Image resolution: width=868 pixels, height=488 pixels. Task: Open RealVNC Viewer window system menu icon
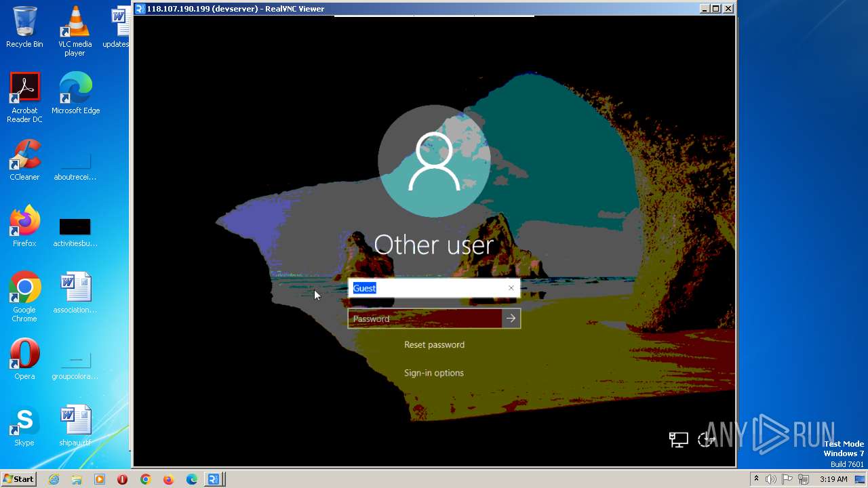[x=140, y=9]
